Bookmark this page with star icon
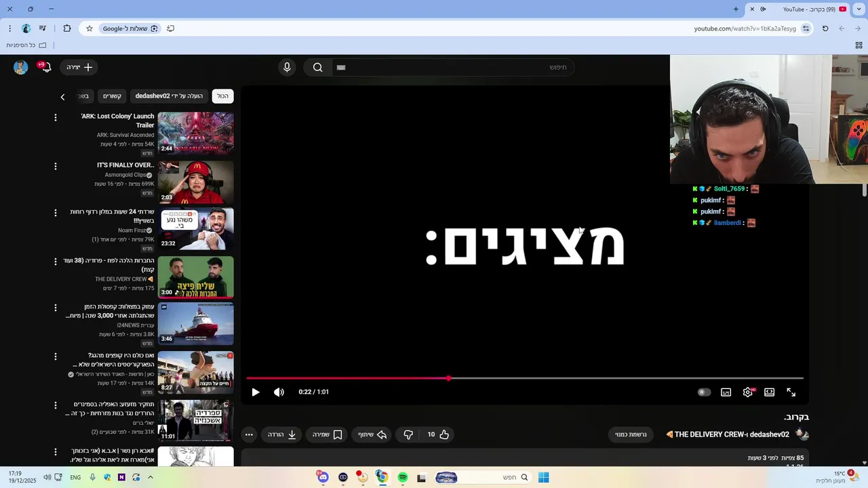This screenshot has height=488, width=868. point(89,28)
